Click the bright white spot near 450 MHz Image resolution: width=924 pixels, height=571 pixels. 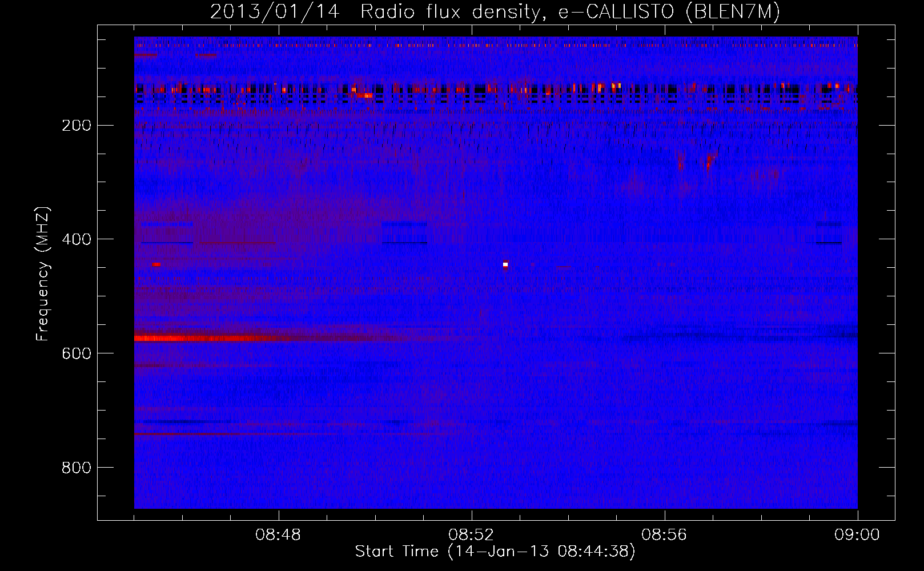tap(505, 264)
